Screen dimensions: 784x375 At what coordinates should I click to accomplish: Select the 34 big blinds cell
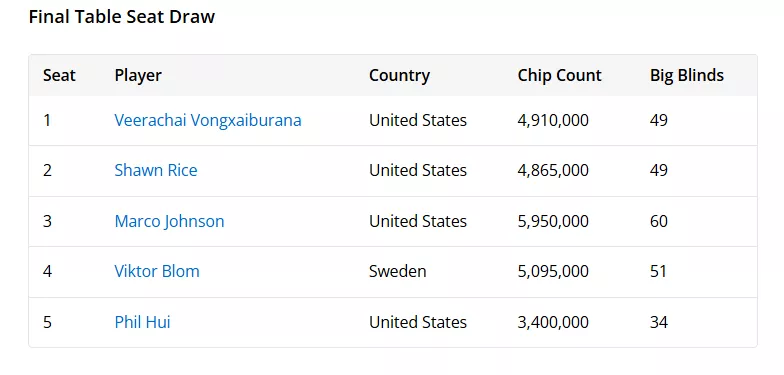coord(659,322)
